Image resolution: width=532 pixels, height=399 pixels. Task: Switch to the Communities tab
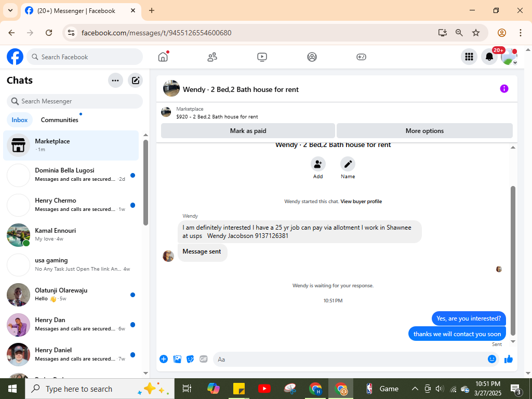[59, 120]
